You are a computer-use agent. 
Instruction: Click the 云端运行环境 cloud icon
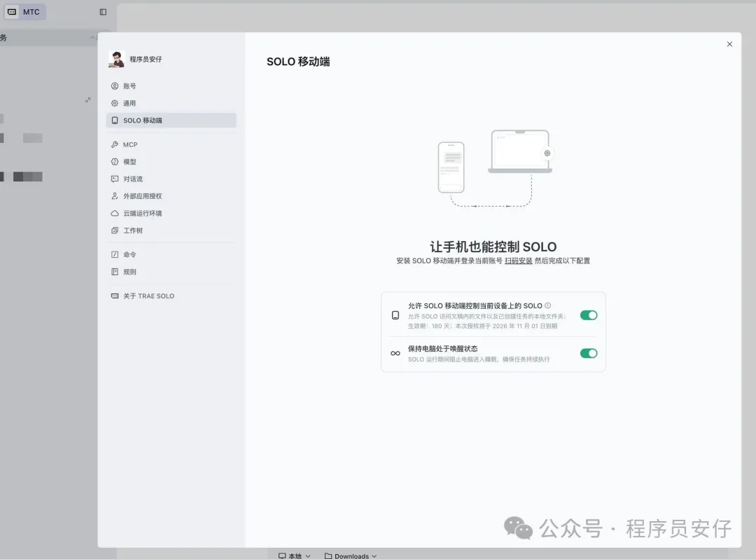pyautogui.click(x=115, y=213)
